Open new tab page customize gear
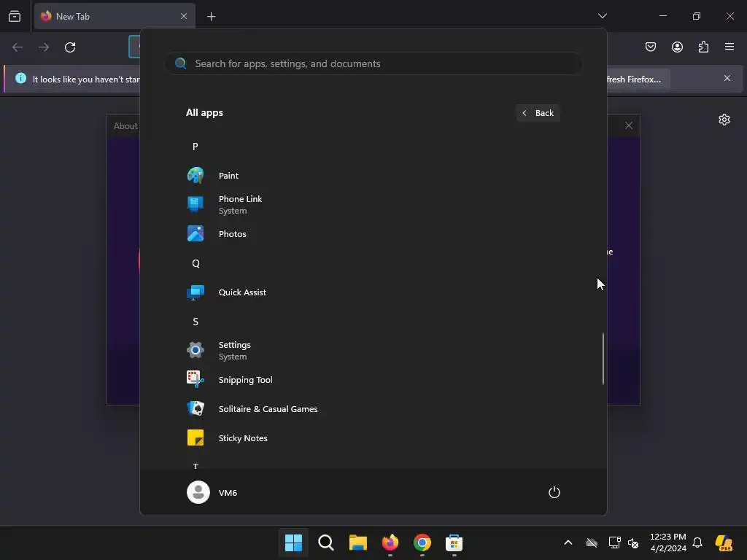The height and width of the screenshot is (560, 747). (x=724, y=120)
